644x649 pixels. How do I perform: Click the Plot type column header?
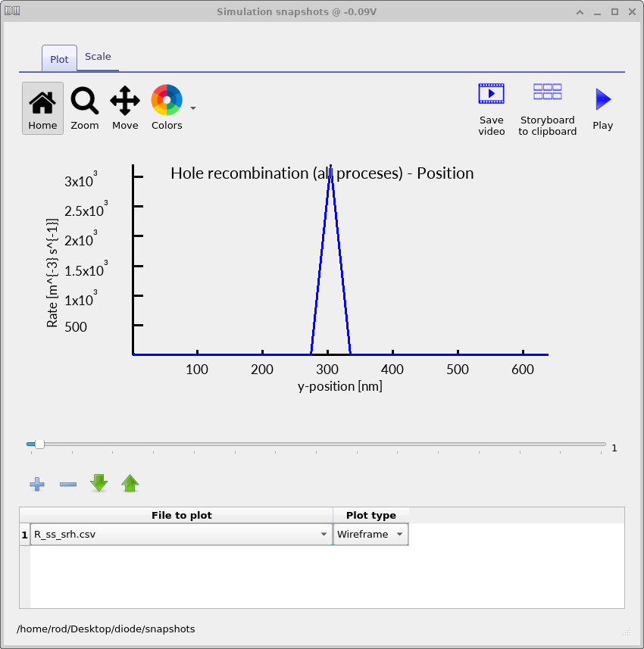(370, 515)
